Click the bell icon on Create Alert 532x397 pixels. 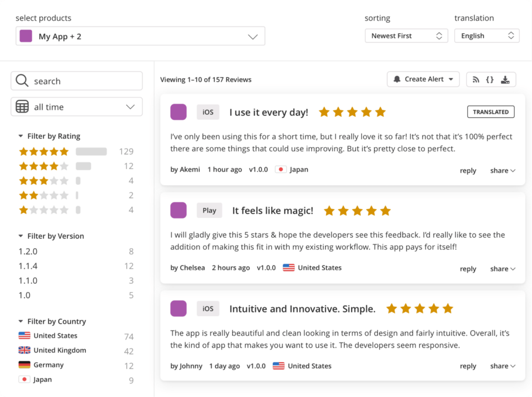tap(397, 79)
